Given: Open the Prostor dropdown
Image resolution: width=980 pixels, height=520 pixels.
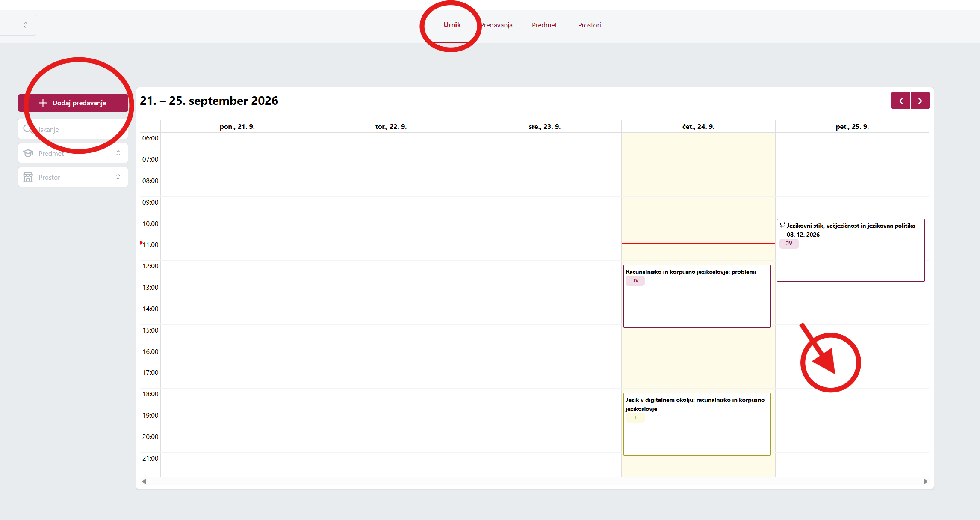Looking at the screenshot, I should click(73, 177).
